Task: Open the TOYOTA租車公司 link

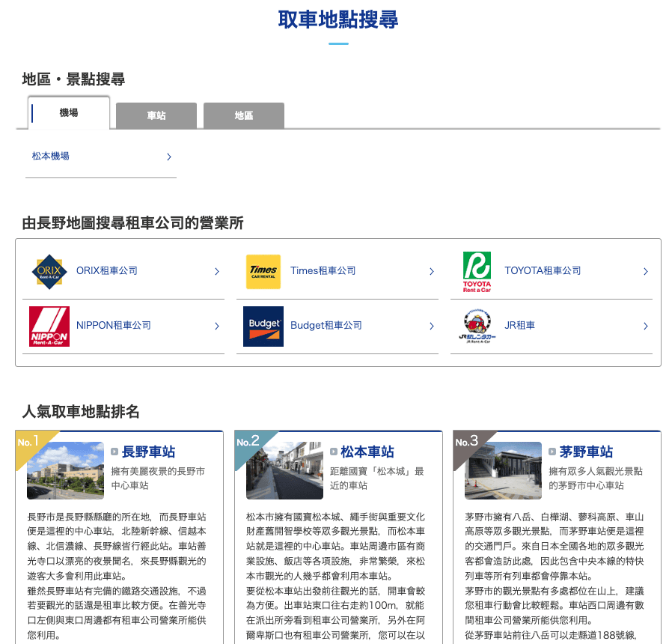Action: [543, 271]
